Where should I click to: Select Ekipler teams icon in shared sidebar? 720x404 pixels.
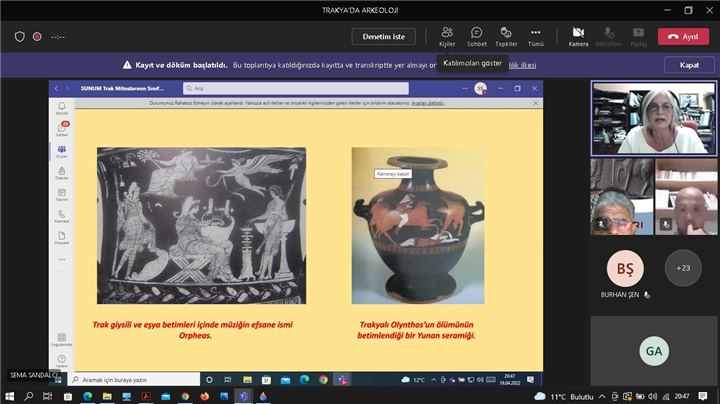coord(62,152)
